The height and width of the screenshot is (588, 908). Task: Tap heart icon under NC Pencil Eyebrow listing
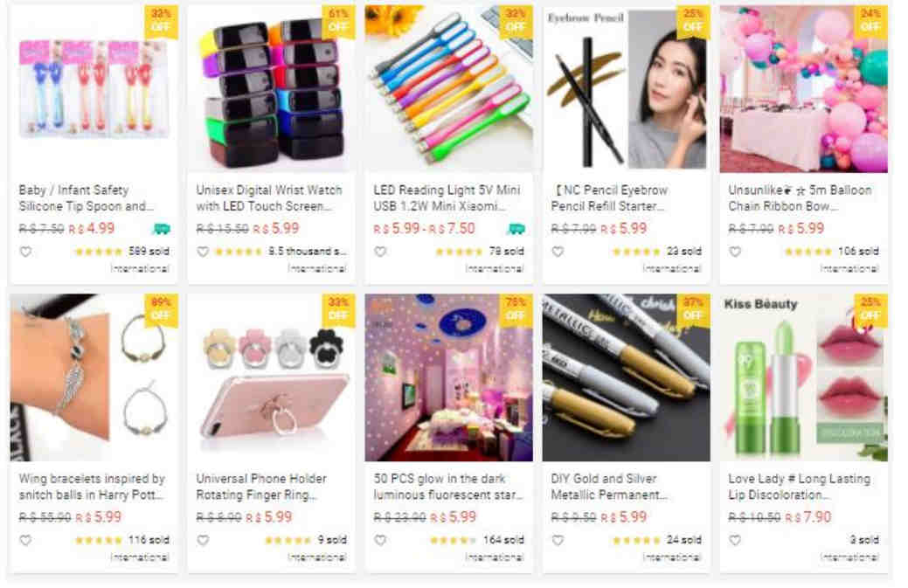(558, 252)
